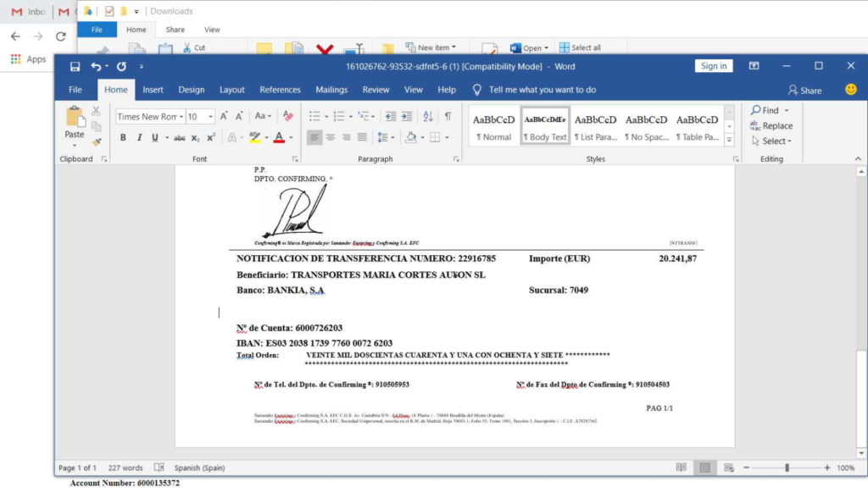Increase paragraph indent
The width and height of the screenshot is (868, 488).
(x=407, y=116)
